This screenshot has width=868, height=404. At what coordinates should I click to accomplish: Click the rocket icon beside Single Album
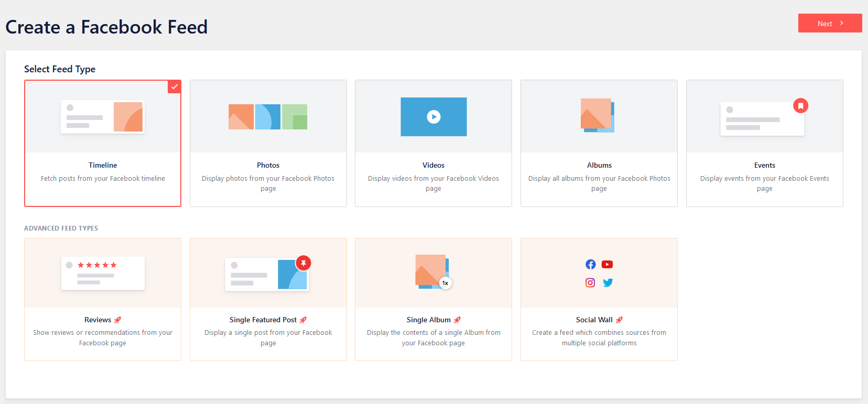[x=457, y=320]
